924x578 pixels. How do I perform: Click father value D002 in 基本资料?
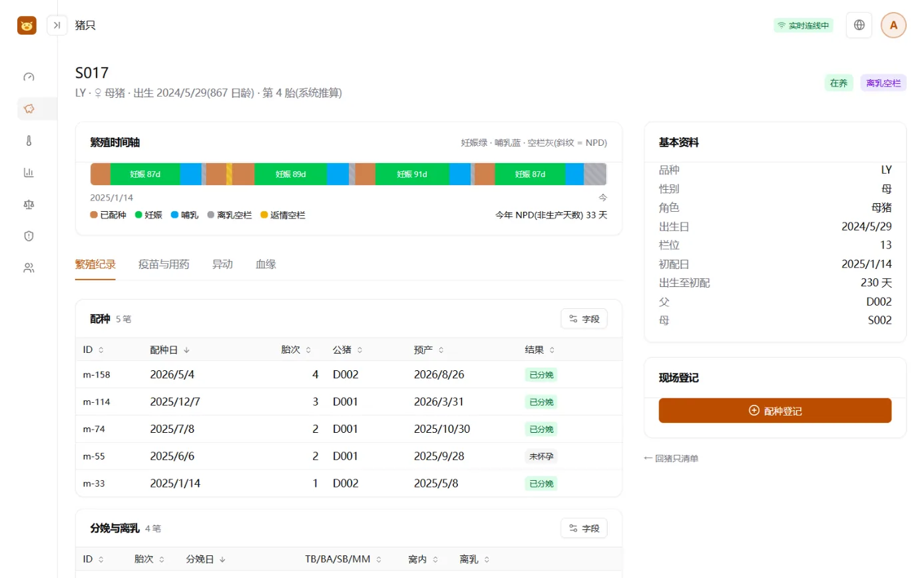(878, 302)
